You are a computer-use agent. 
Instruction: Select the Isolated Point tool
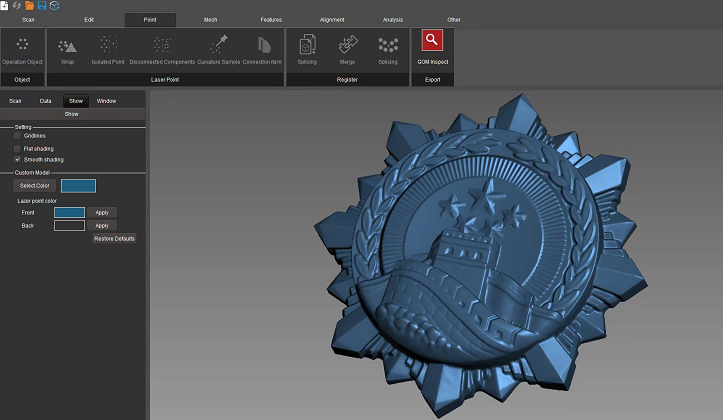pyautogui.click(x=108, y=51)
